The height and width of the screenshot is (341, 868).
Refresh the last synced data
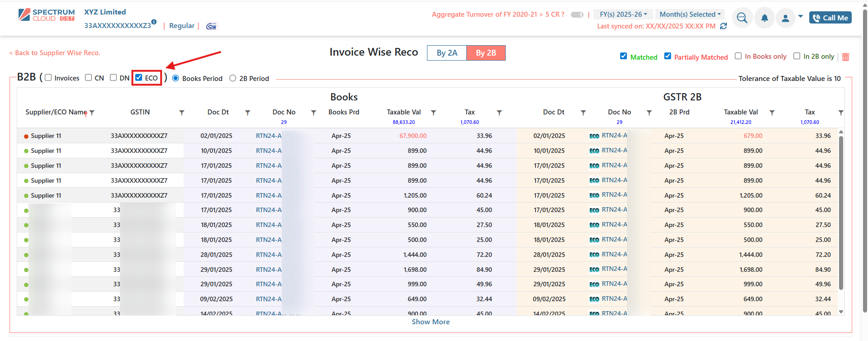click(x=723, y=26)
